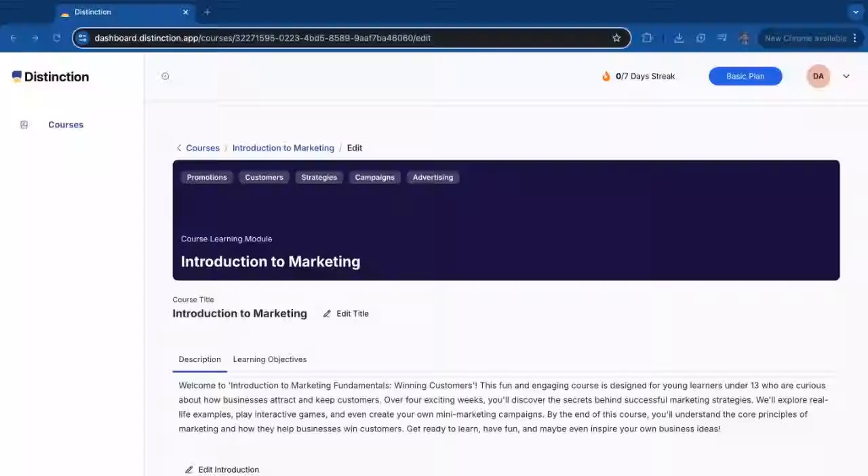
Task: Click the pencil icon beside Edit Introduction
Action: tap(189, 469)
